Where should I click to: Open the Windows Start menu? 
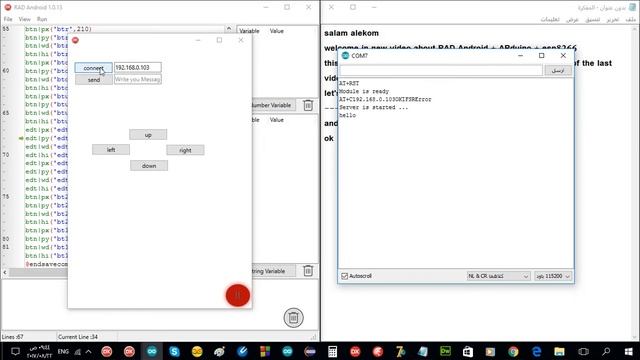coord(628,351)
